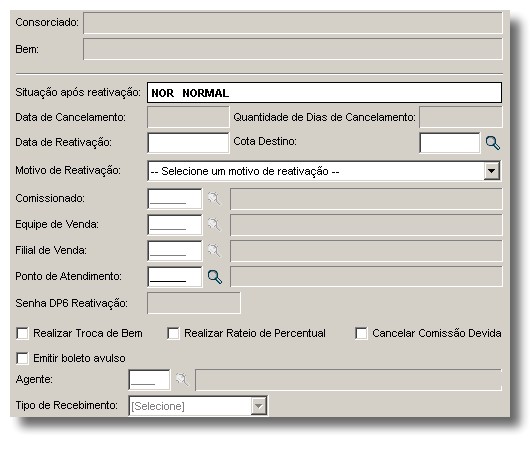Screen dimensions: 530x467
Task: Select the Ponto de Atendimento code field
Action: (175, 277)
